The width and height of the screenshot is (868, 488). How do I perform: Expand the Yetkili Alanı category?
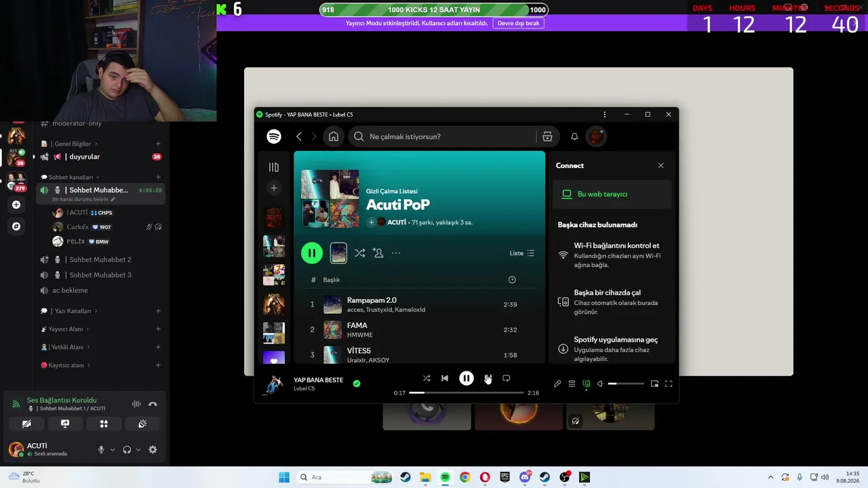(66, 347)
